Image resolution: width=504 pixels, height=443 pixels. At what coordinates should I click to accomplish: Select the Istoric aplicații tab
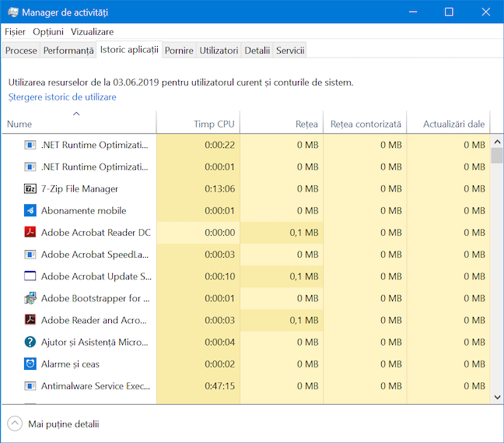click(x=129, y=50)
